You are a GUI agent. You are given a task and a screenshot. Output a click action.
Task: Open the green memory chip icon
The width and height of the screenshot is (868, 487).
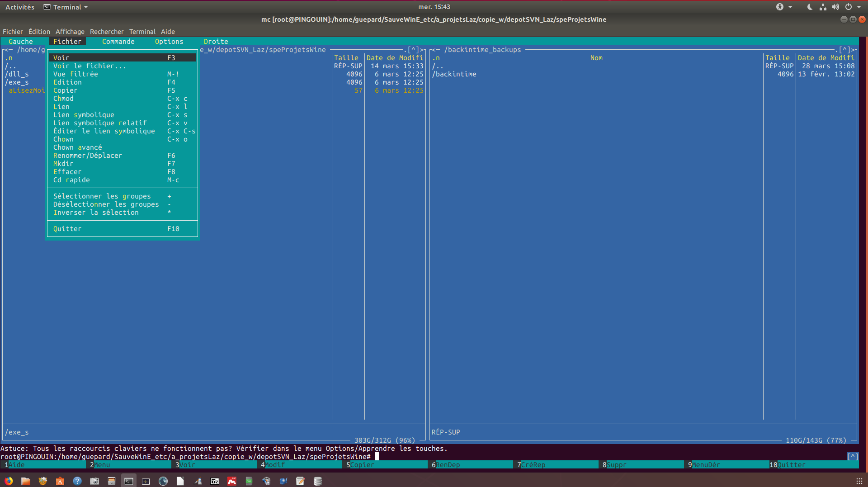pyautogui.click(x=249, y=481)
